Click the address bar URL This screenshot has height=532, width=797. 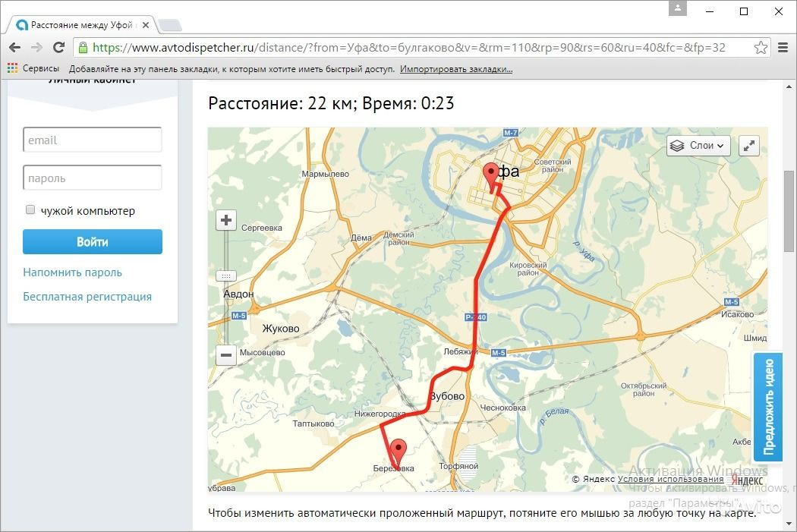408,47
